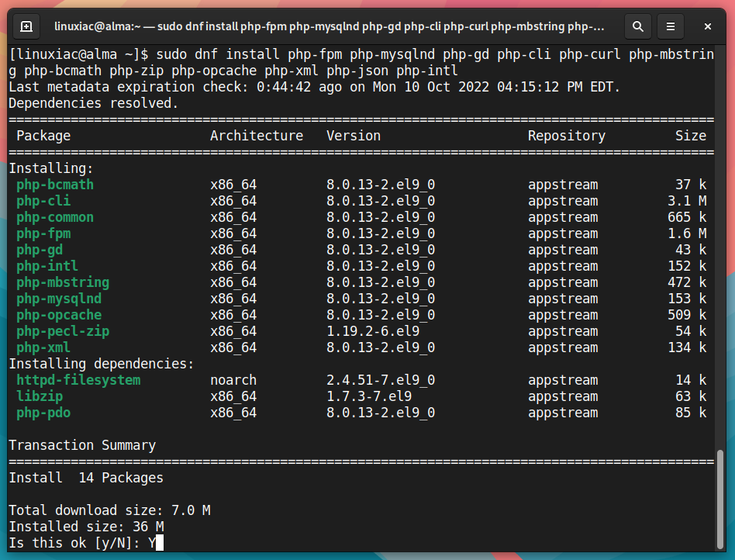The height and width of the screenshot is (560, 735).
Task: Click the php-cli package name
Action: [43, 201]
